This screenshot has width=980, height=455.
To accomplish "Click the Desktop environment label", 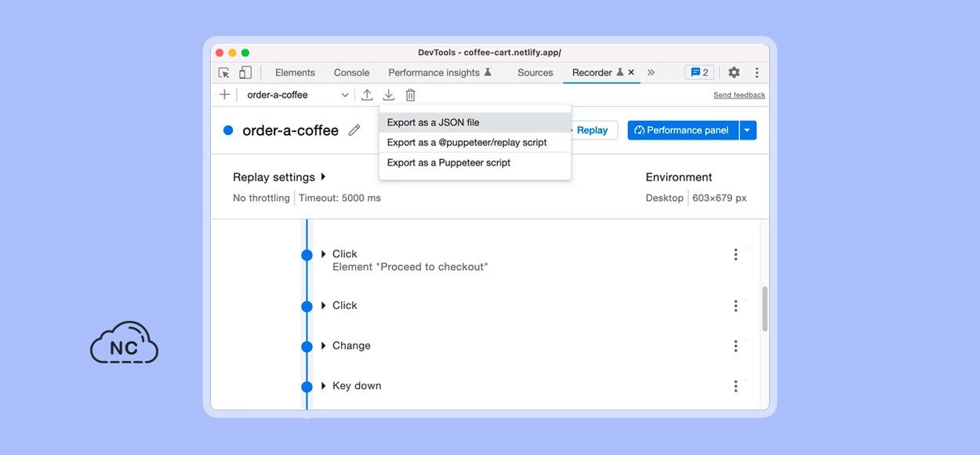I will click(x=665, y=198).
